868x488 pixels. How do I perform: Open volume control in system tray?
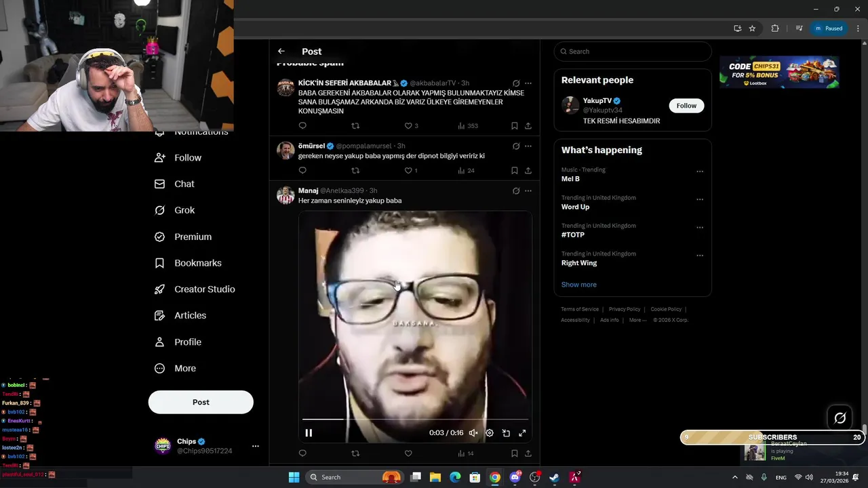pyautogui.click(x=809, y=477)
